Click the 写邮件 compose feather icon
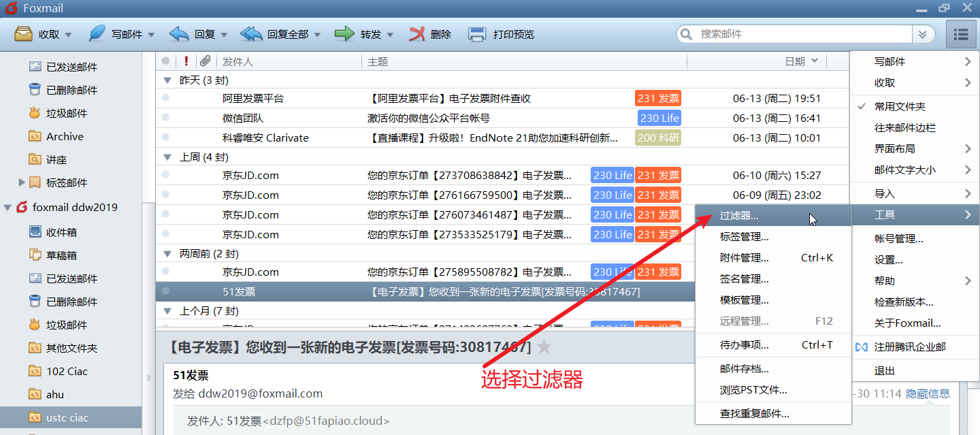980x435 pixels. (x=97, y=34)
